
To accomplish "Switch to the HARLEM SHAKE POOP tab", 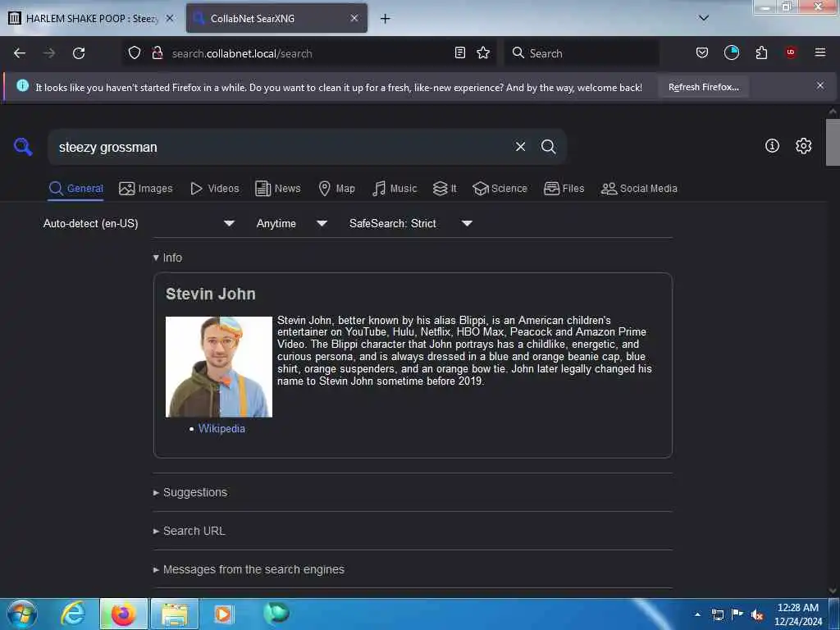I will (x=91, y=18).
